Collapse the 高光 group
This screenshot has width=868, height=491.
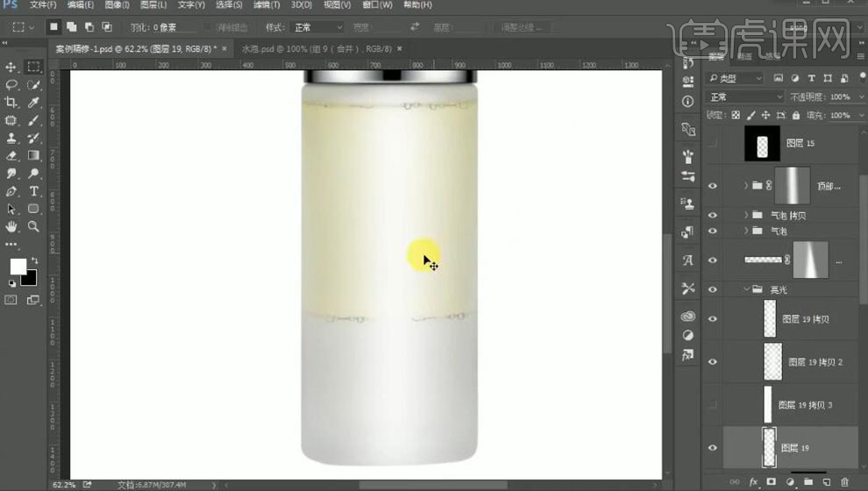point(746,289)
